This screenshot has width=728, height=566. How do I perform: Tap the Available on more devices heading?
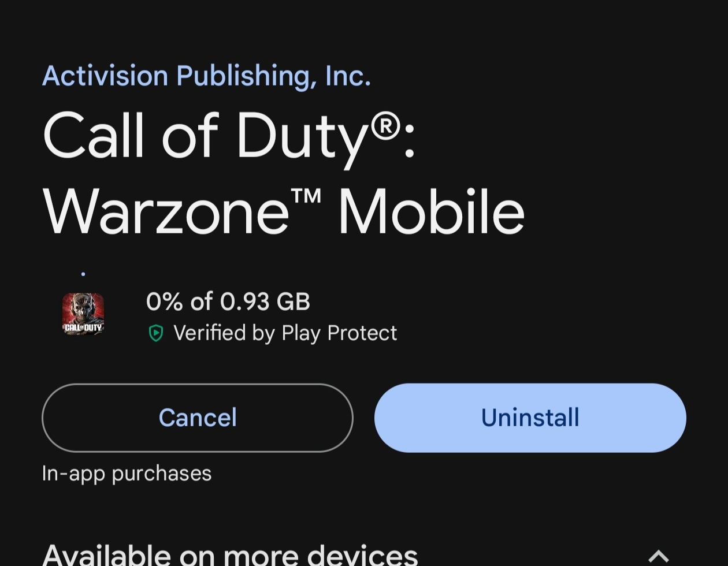[x=230, y=554]
